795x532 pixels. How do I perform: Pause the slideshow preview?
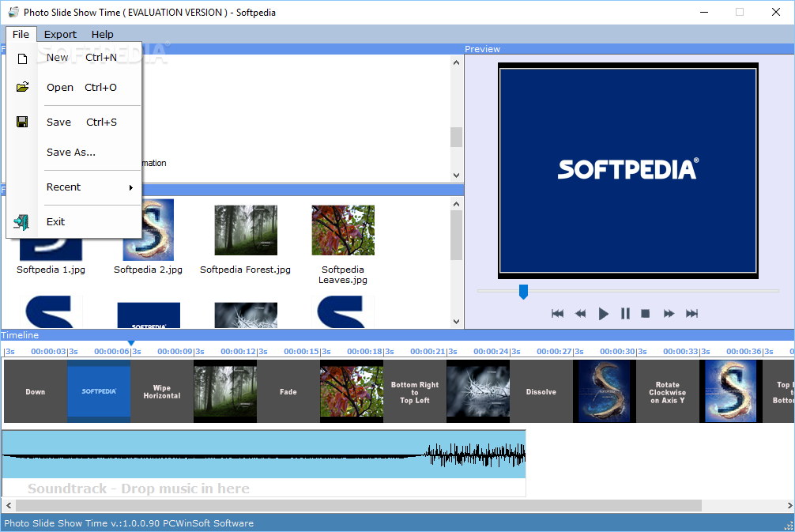[626, 313]
